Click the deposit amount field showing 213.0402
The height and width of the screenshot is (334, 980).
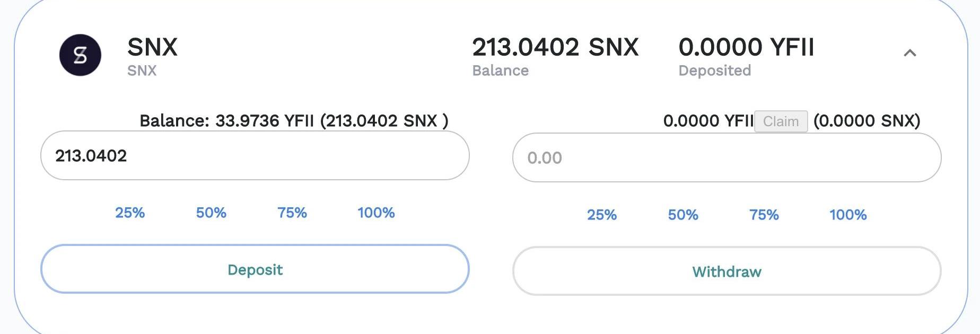(255, 156)
